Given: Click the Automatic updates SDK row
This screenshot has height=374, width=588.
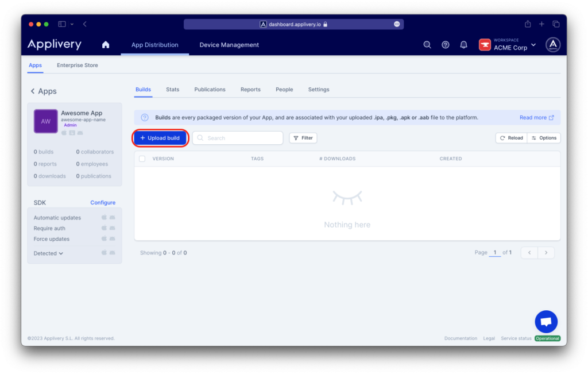Looking at the screenshot, I should 74,218.
